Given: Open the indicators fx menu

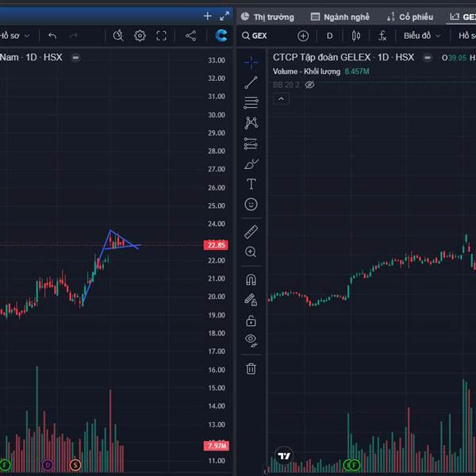Looking at the screenshot, I should pyautogui.click(x=382, y=36).
